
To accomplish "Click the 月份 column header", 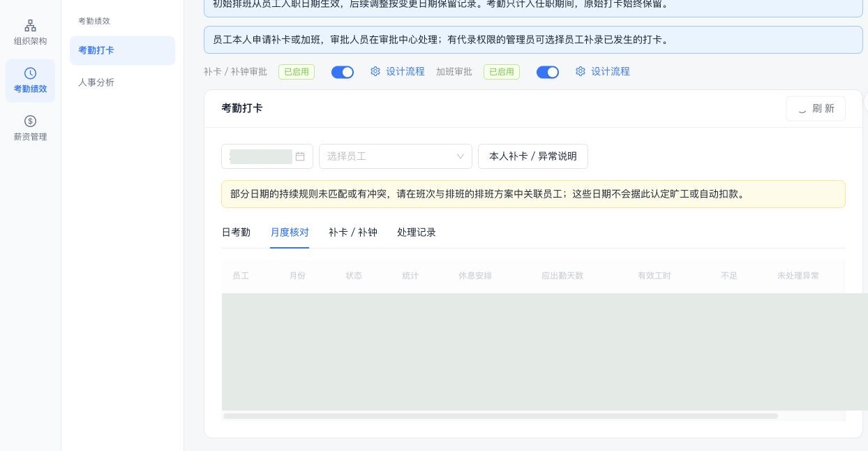I will 297,276.
